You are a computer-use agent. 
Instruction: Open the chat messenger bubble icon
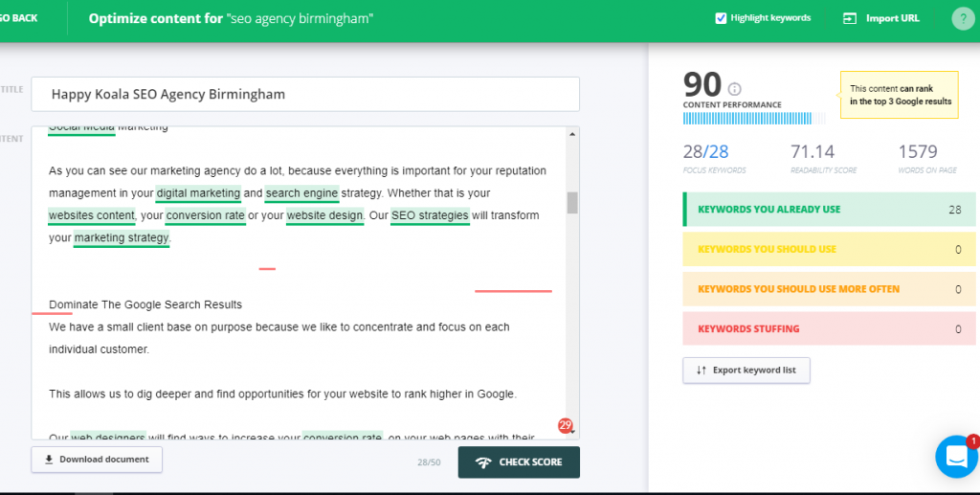click(x=956, y=457)
